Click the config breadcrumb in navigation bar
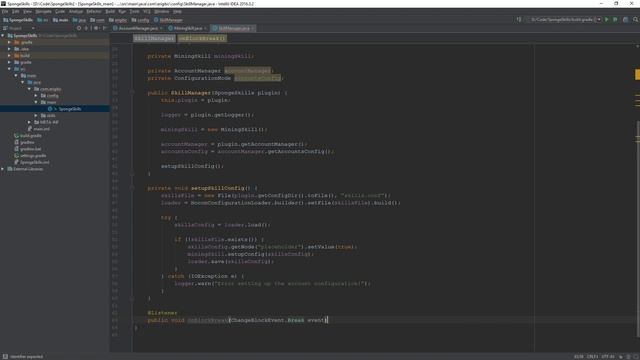The height and width of the screenshot is (360, 640). (140, 20)
